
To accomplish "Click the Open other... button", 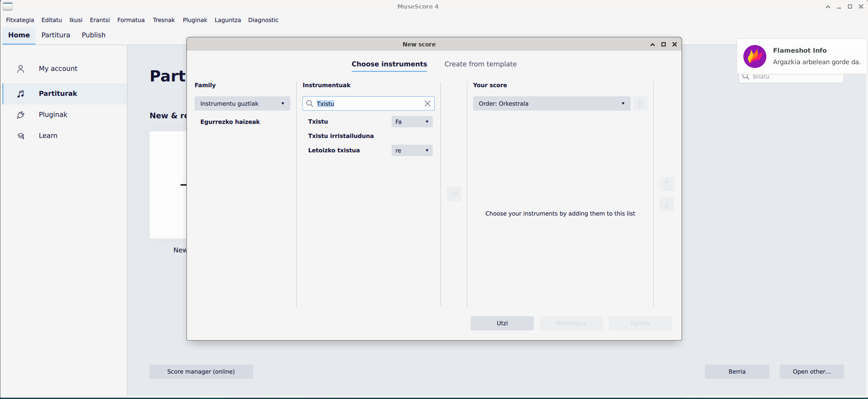I will tap(812, 372).
